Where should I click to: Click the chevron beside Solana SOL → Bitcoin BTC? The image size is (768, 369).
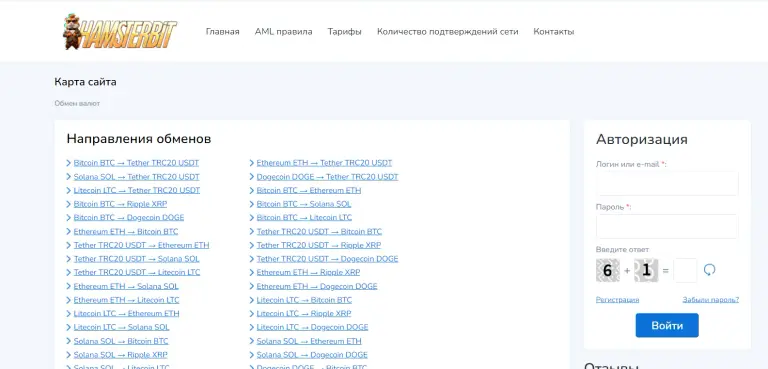69,341
